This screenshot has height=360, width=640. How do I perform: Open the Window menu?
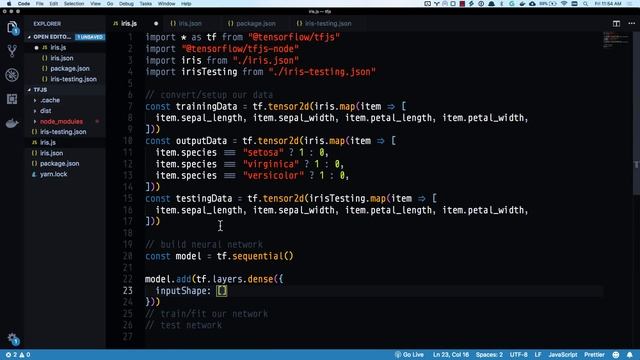pos(166,4)
